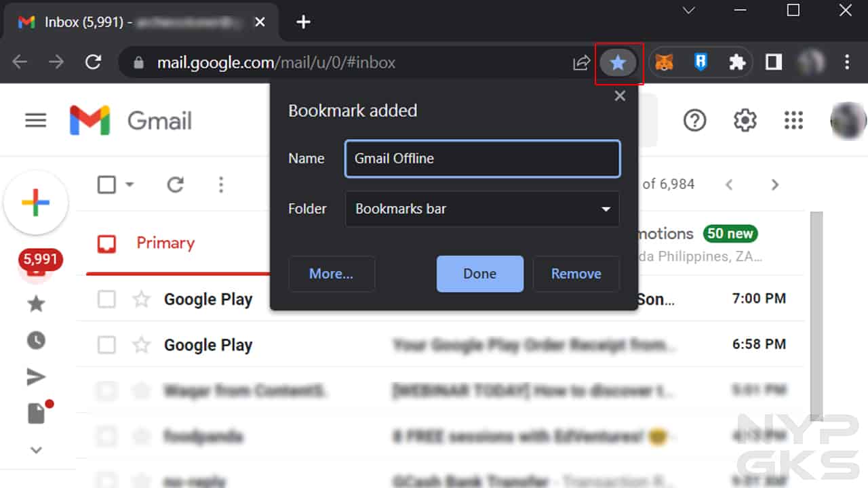Open Gmail settings gear
868x488 pixels.
coord(745,121)
